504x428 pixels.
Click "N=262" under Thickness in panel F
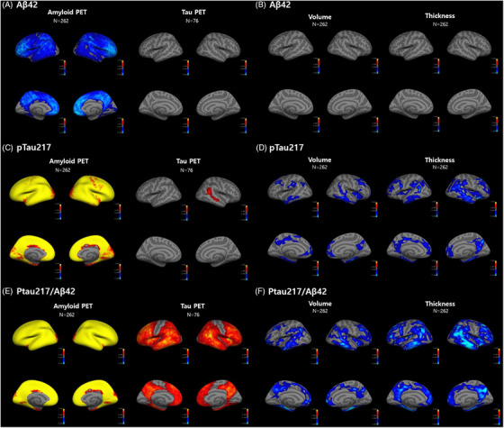point(441,311)
